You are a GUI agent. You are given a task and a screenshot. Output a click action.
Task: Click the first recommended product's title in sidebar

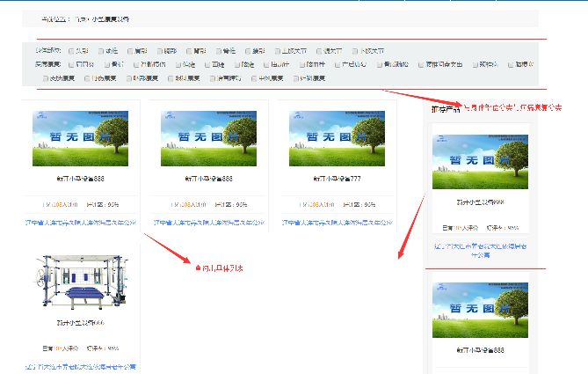(x=480, y=202)
